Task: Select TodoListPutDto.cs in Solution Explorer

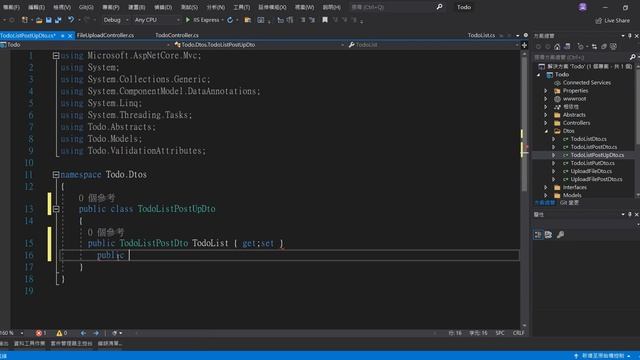Action: pos(592,163)
